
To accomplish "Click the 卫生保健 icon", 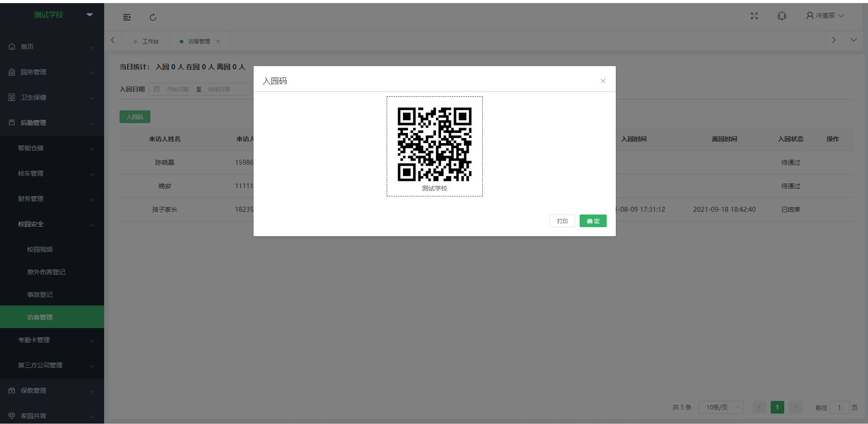I will (x=12, y=97).
